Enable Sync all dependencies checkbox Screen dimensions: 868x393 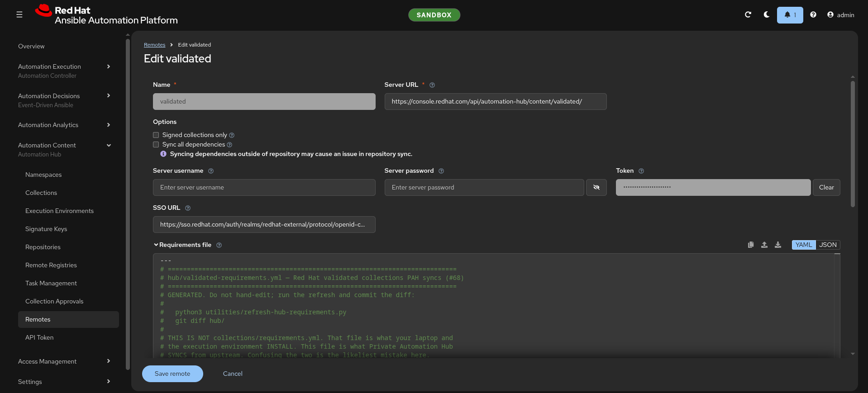[x=156, y=144]
